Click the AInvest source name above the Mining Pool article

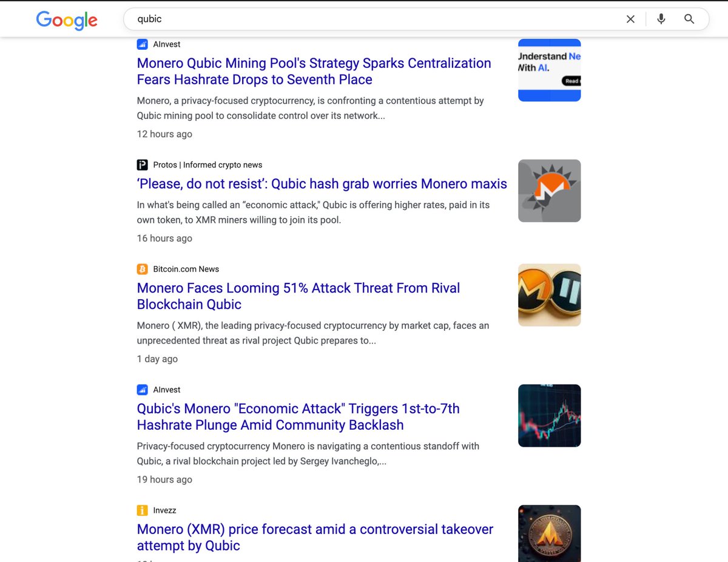point(167,44)
